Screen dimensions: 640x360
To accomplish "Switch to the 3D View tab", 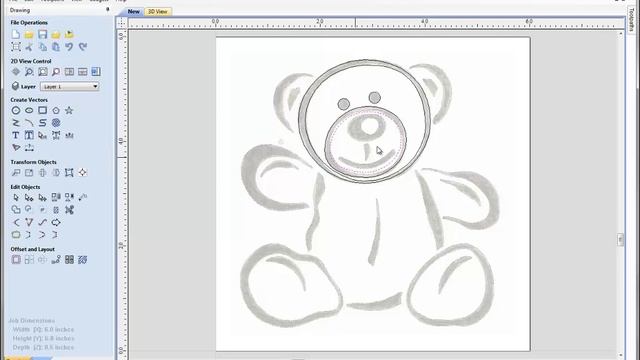I will 158,11.
